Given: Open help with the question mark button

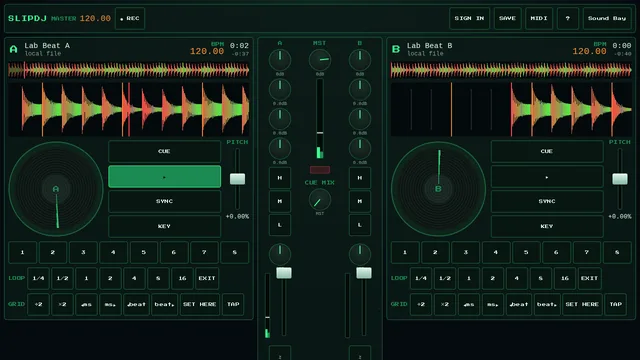Looking at the screenshot, I should click(567, 18).
